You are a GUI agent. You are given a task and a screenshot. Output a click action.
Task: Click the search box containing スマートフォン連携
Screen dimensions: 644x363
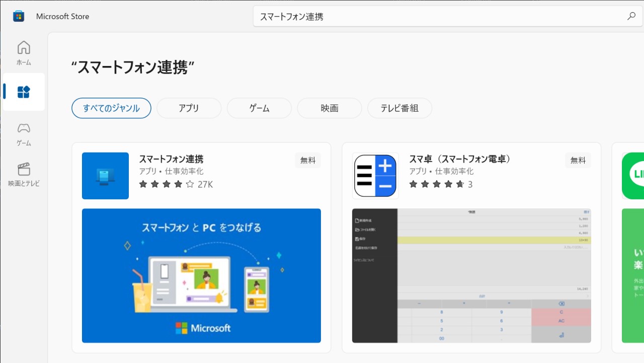click(x=448, y=16)
